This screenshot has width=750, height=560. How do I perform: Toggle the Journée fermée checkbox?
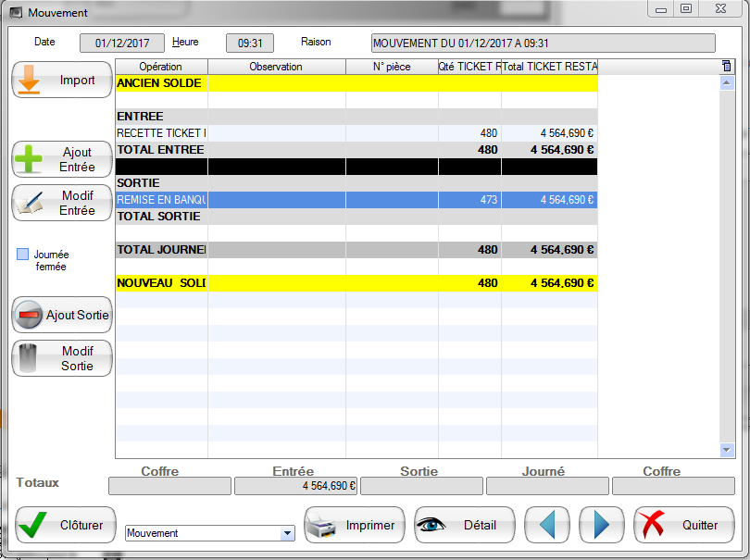click(x=23, y=255)
